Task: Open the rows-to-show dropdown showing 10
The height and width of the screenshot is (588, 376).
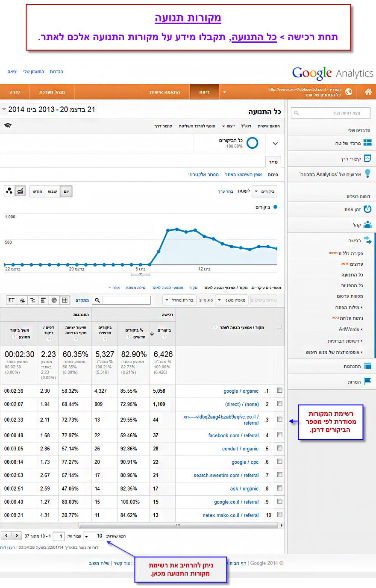Action: point(94,536)
